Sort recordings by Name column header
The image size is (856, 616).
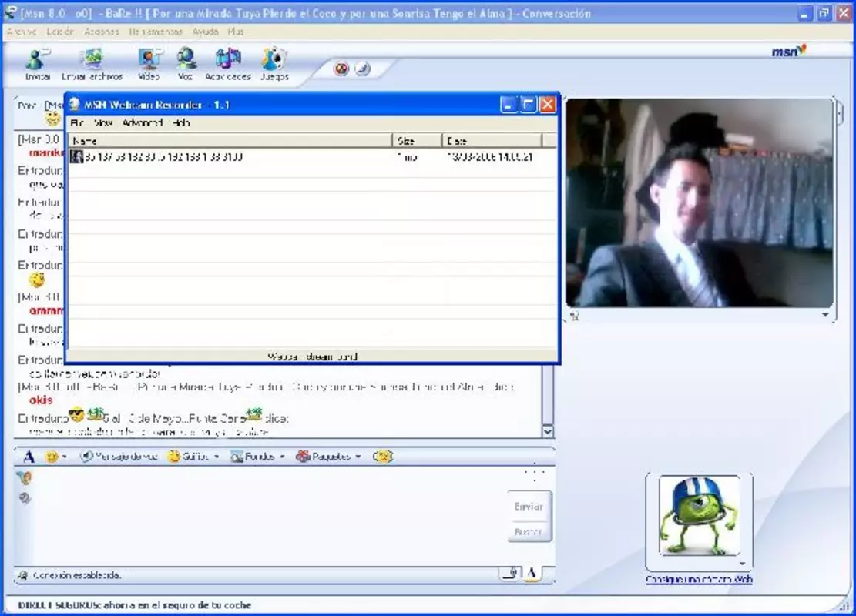[x=230, y=141]
